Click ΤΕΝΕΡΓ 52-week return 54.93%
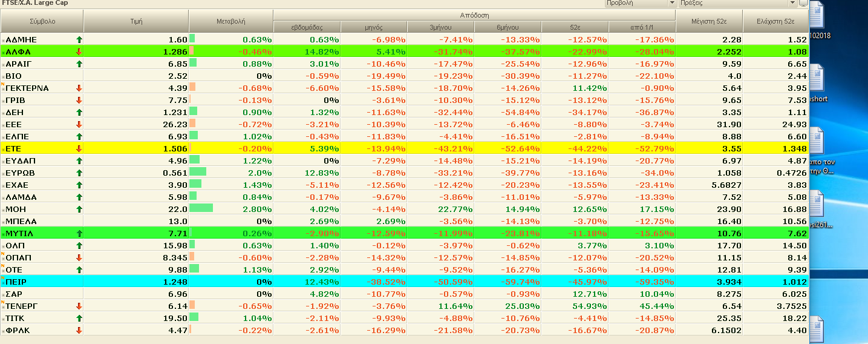Viewport: 868px width, 344px height. (590, 306)
